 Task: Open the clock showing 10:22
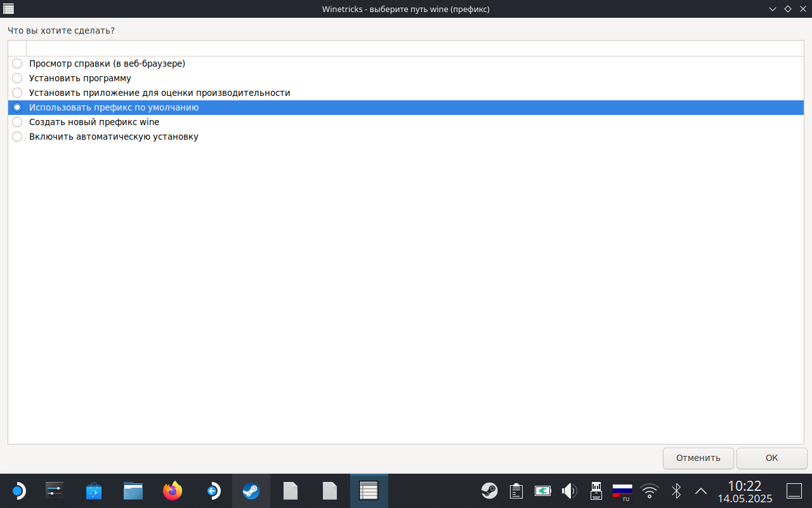745,491
